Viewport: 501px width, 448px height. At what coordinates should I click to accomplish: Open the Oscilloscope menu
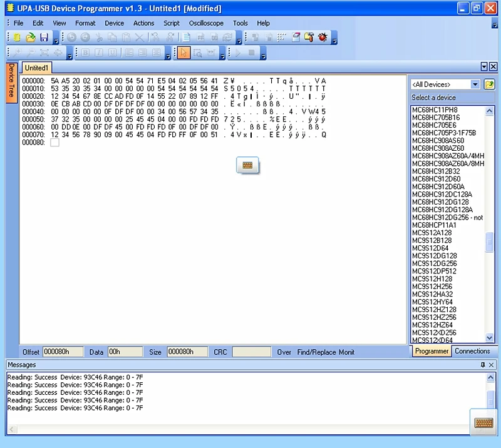[206, 23]
